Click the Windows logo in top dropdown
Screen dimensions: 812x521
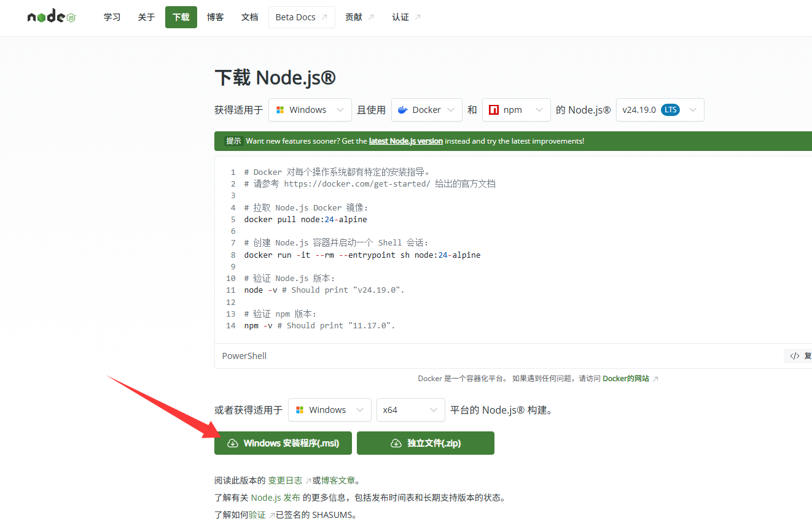pos(280,110)
